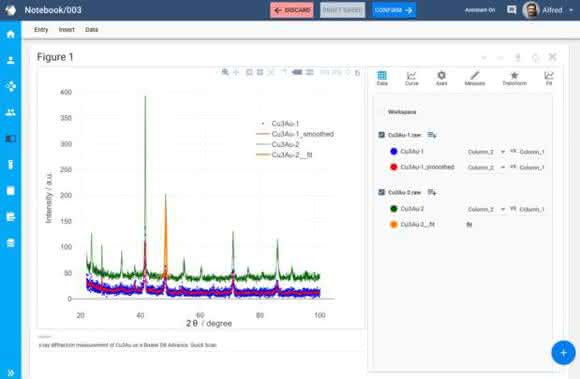
Task: Select the pan crosshair plot tool
Action: tap(236, 72)
